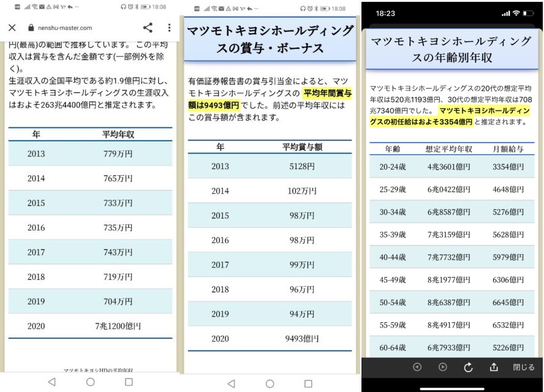Image resolution: width=544 pixels, height=392 pixels.
Task: Tap the 8兆1977億円 income cell
Action: click(x=449, y=279)
